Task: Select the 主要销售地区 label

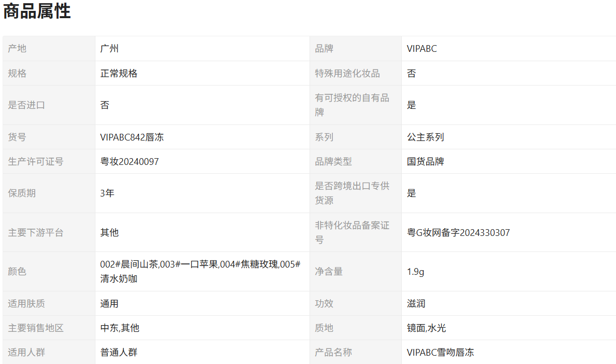Action: tap(36, 328)
